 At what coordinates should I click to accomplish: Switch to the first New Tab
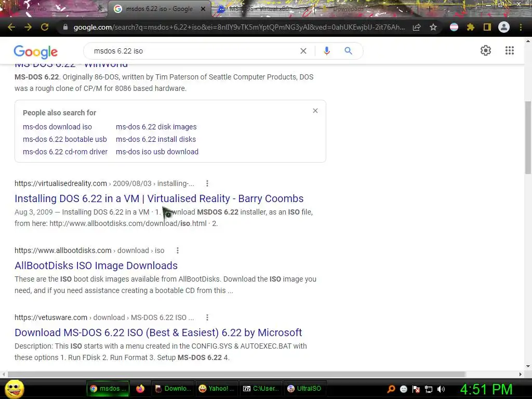click(x=51, y=9)
